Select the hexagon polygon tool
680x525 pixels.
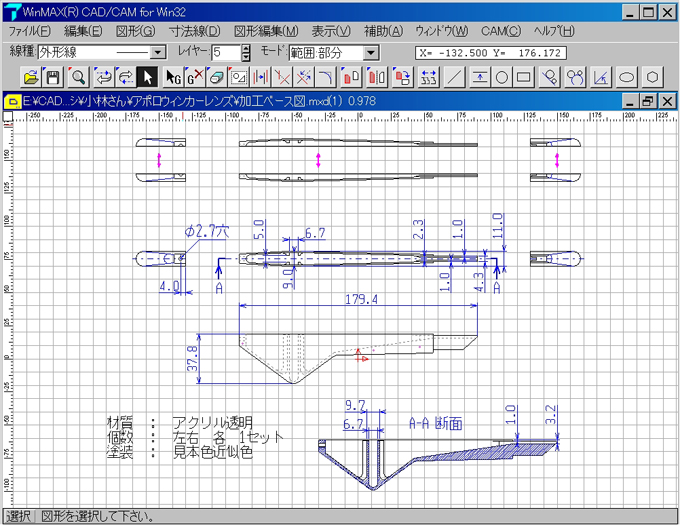652,77
